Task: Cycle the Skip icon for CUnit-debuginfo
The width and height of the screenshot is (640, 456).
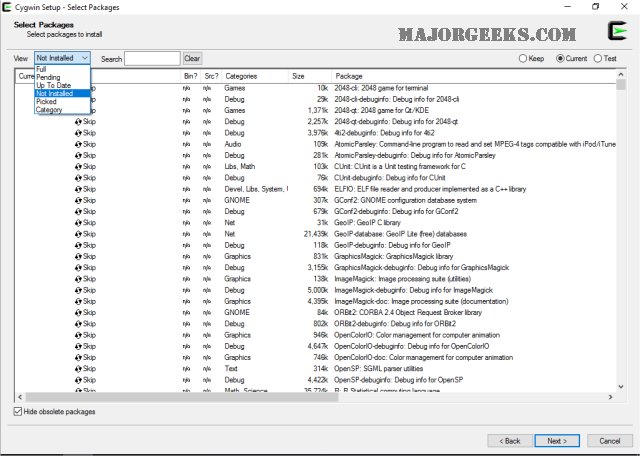Action: [x=78, y=178]
